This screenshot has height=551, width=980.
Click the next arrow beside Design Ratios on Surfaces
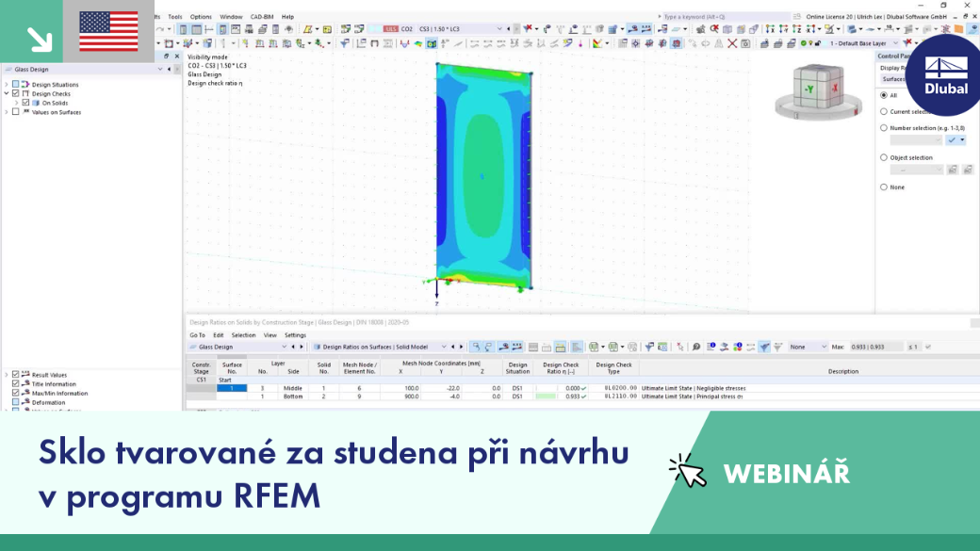coord(461,347)
